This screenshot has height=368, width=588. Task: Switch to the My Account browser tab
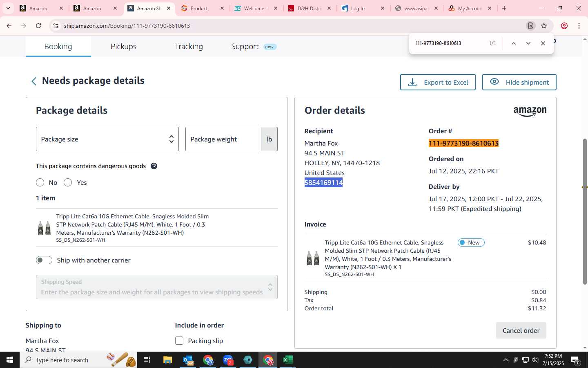click(x=470, y=8)
